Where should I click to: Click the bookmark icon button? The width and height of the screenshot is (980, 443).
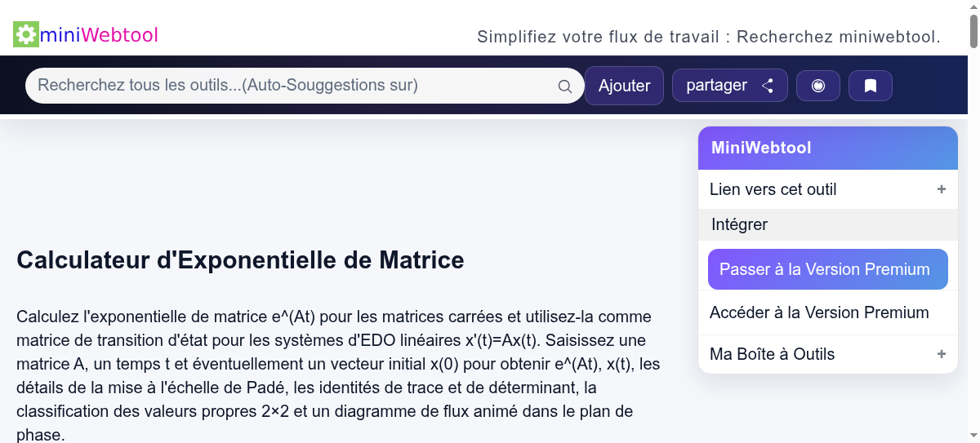[x=871, y=86]
